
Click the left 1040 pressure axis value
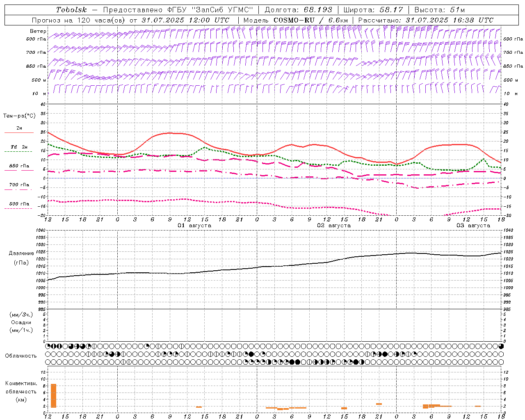40,231
